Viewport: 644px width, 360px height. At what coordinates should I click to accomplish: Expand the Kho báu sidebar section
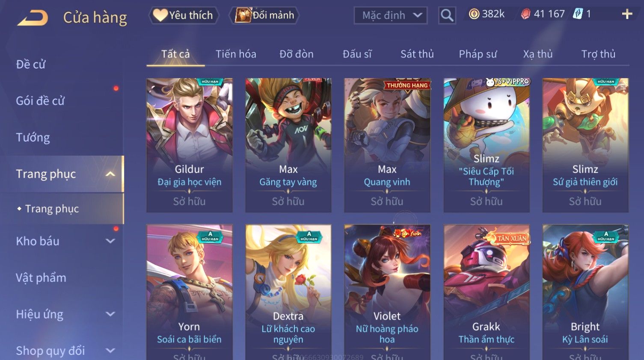[x=110, y=241]
